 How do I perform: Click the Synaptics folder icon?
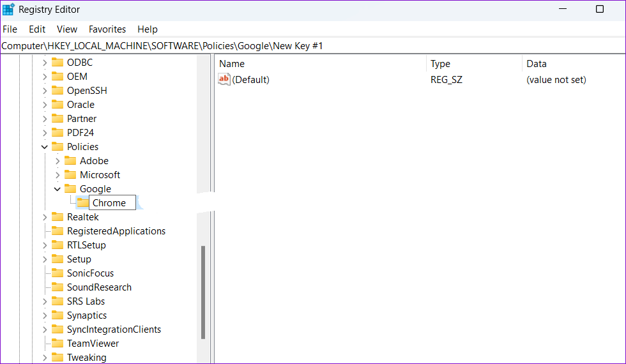(57, 315)
